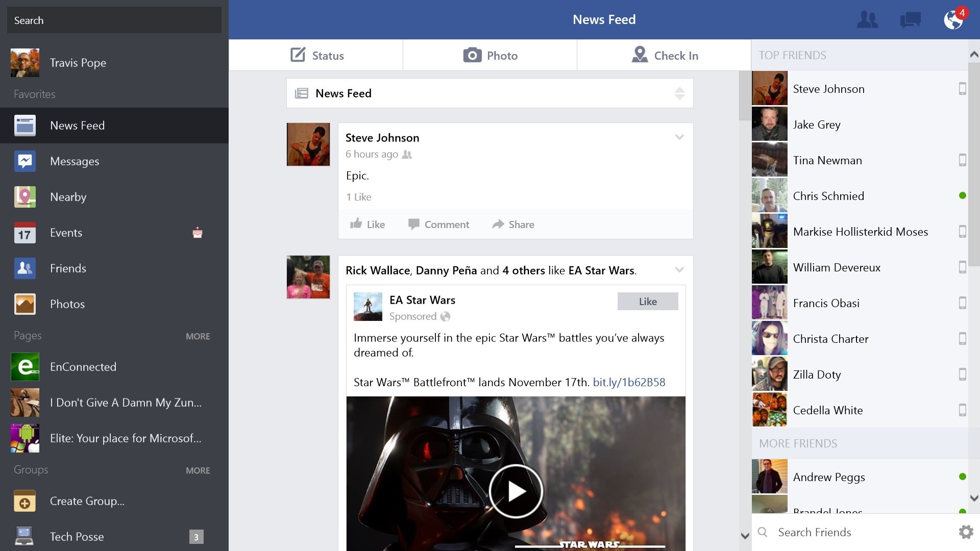
Task: Open notifications globe icon with badge
Action: click(954, 18)
